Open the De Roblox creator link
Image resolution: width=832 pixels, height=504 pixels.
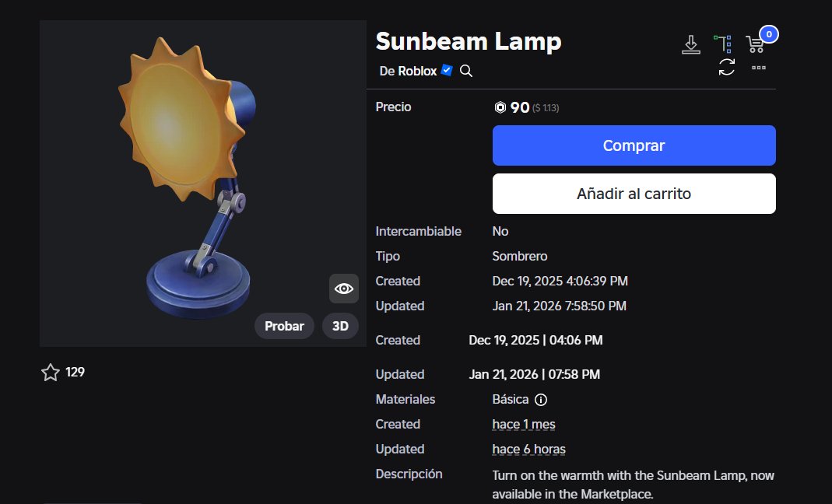pyautogui.click(x=408, y=71)
